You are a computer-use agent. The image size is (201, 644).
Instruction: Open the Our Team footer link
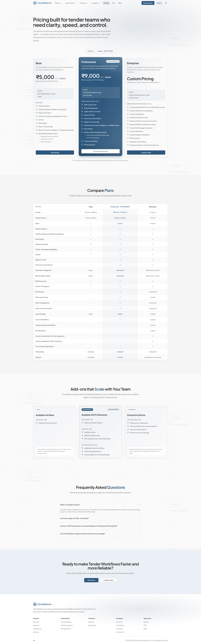[119, 629]
